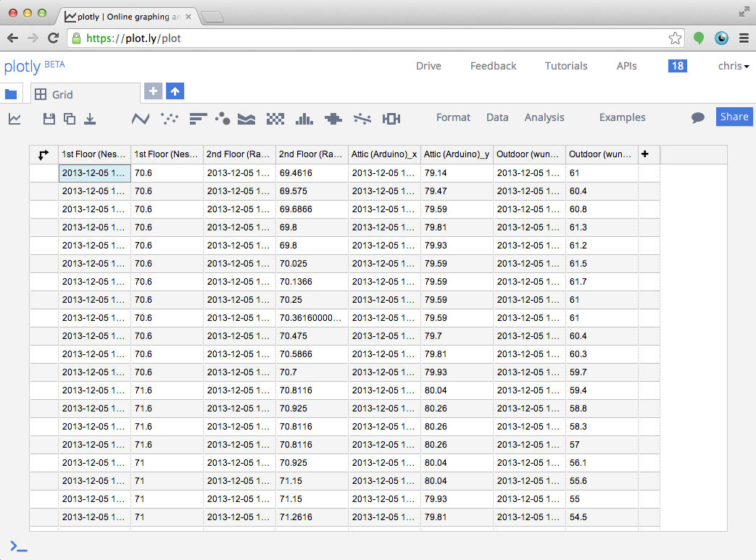Create an error-bar plot with the cross icon
The width and height of the screenshot is (756, 560).
333,119
